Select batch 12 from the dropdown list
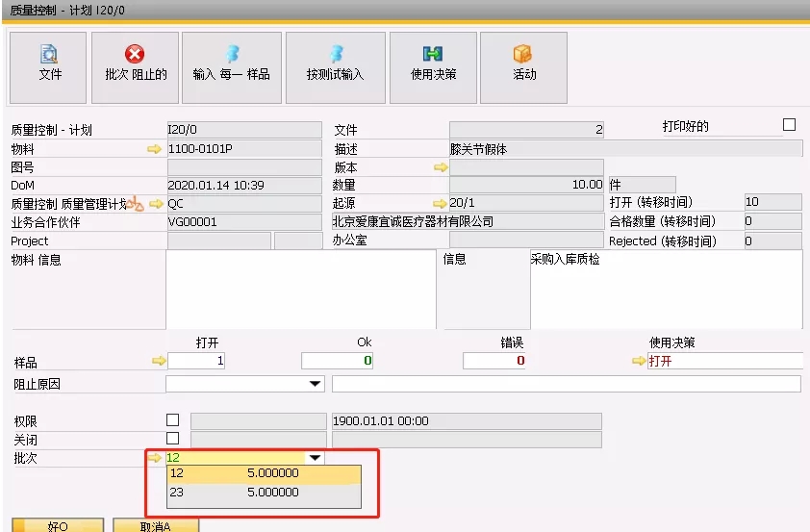Screen dimensions: 810x532 [264, 473]
